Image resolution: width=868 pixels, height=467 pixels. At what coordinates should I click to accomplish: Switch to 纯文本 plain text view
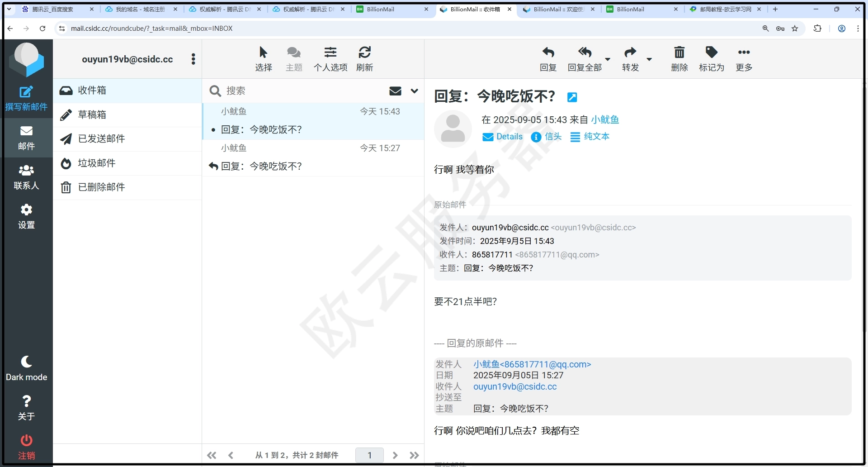click(x=590, y=137)
